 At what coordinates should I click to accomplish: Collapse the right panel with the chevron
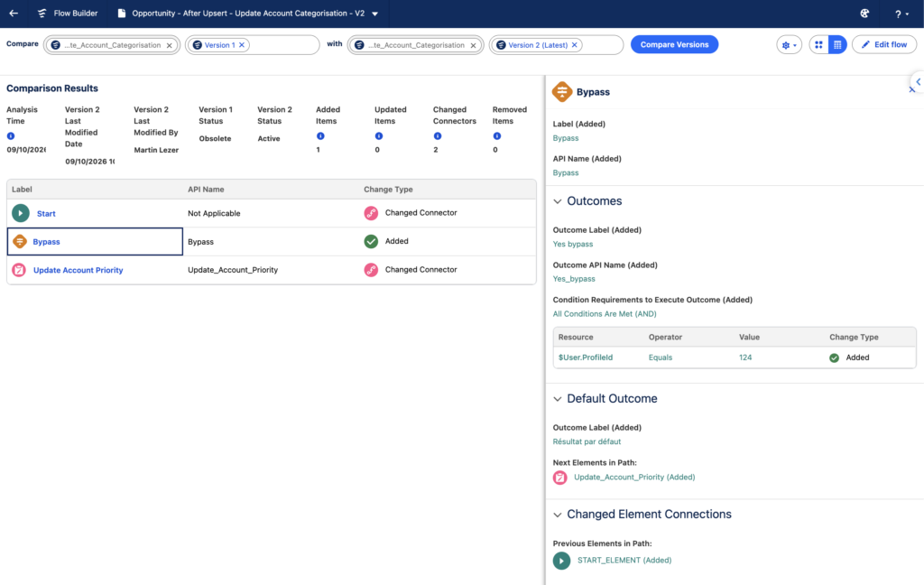(x=918, y=82)
